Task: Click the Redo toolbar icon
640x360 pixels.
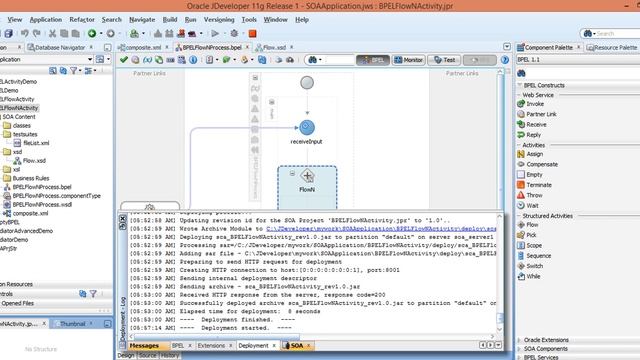Action: (37, 33)
